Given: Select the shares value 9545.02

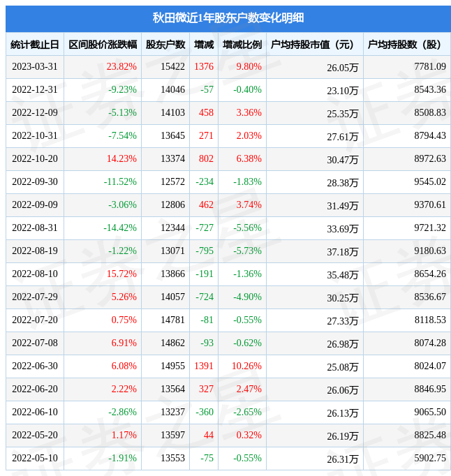Looking at the screenshot, I should [430, 182].
